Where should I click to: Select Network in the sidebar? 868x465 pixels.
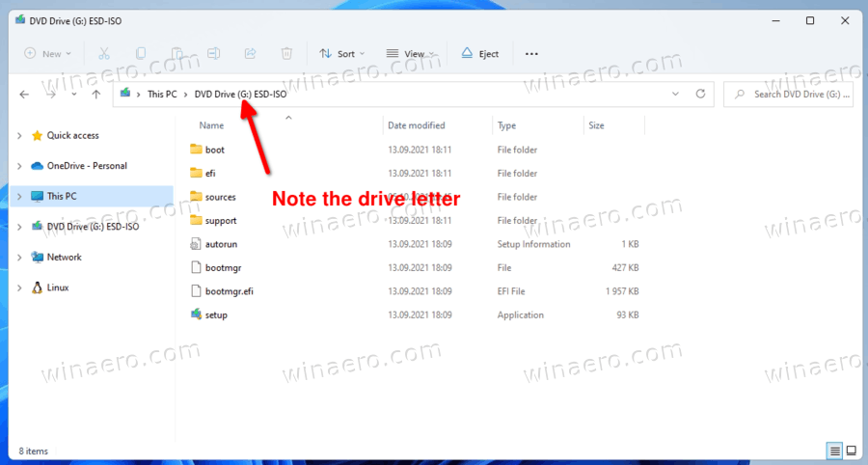(x=65, y=258)
